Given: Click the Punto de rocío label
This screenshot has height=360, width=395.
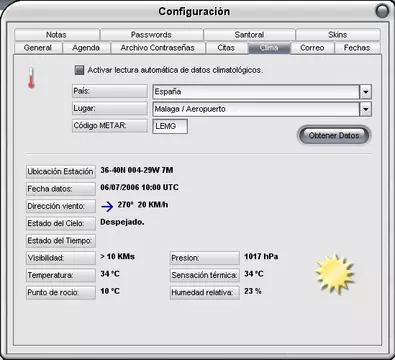Looking at the screenshot, I should point(61,293).
